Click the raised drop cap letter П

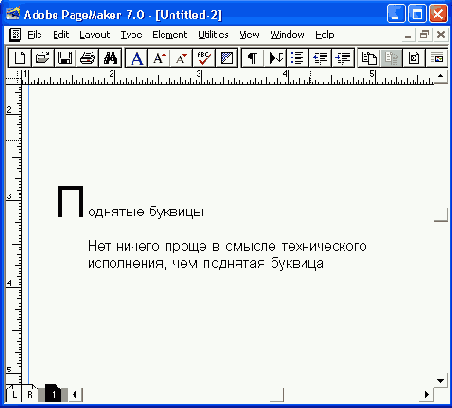tap(70, 202)
